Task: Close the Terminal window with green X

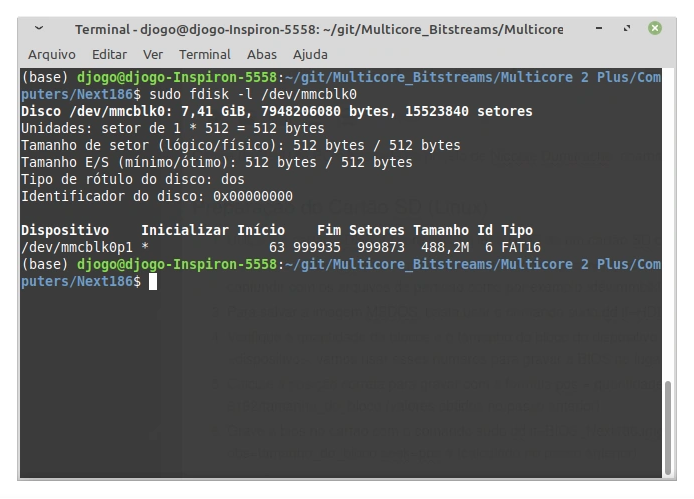Action: [x=655, y=28]
